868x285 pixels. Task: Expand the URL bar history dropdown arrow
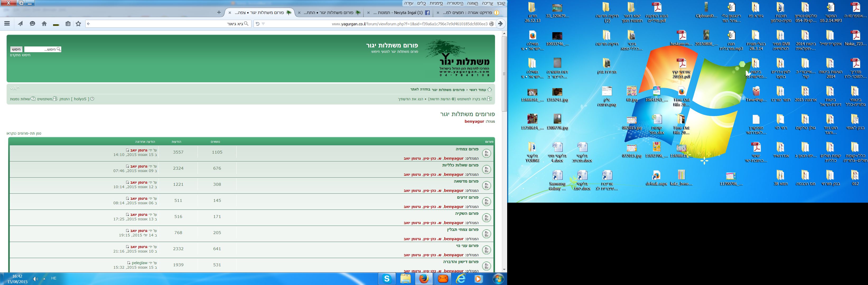(263, 23)
